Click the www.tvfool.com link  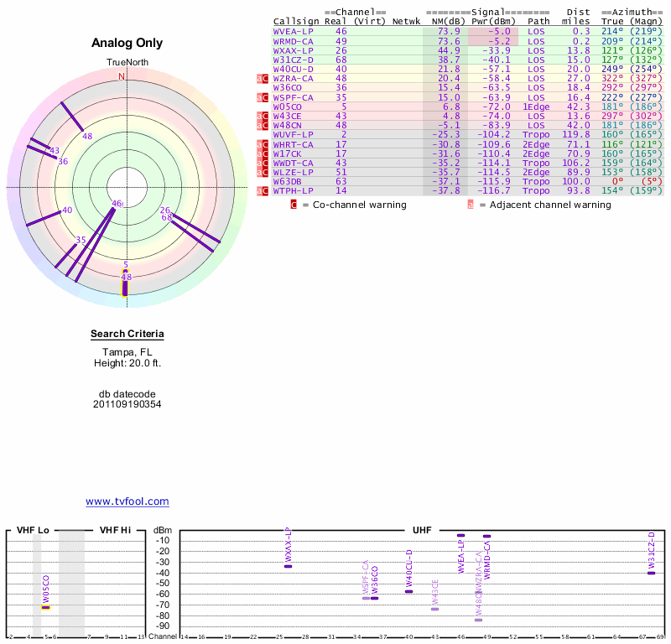click(x=127, y=501)
